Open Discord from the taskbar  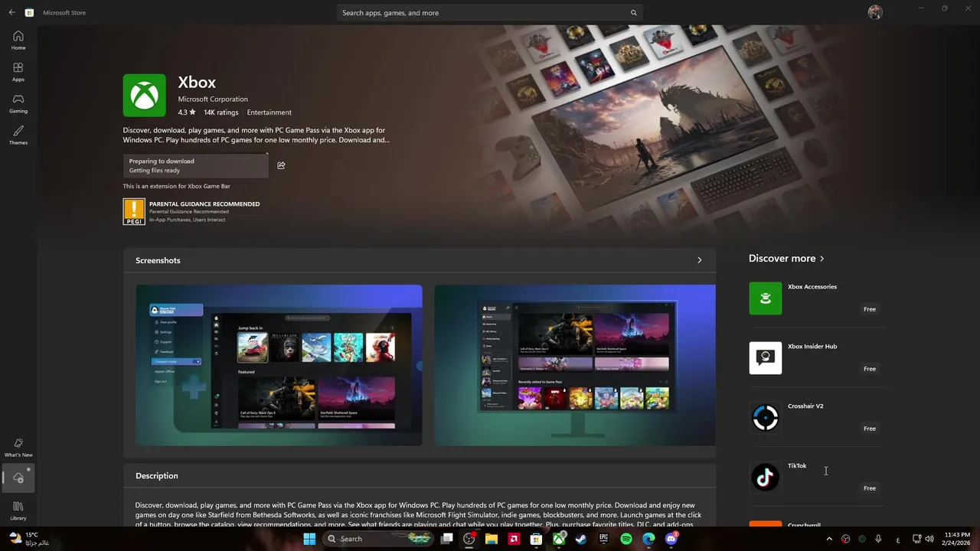(671, 539)
